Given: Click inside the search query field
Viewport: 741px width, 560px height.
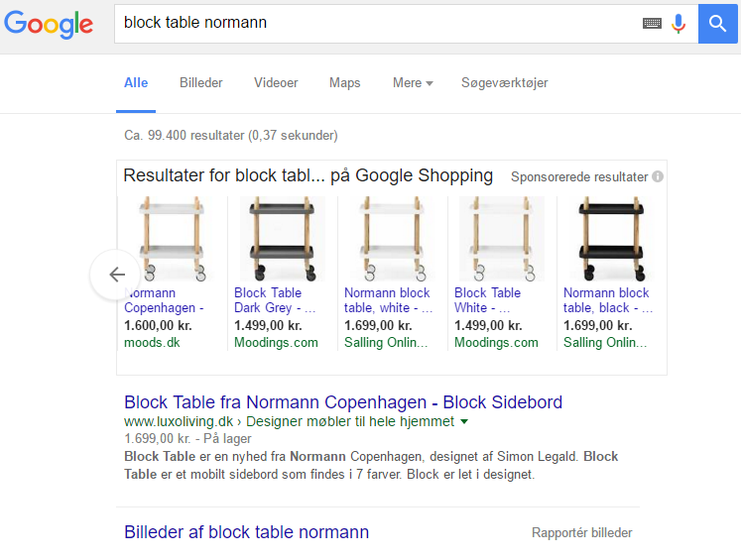Looking at the screenshot, I should coord(377,23).
